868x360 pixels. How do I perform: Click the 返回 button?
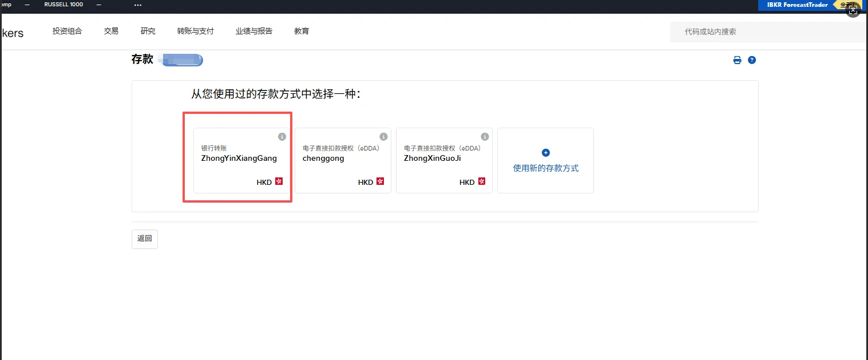145,239
